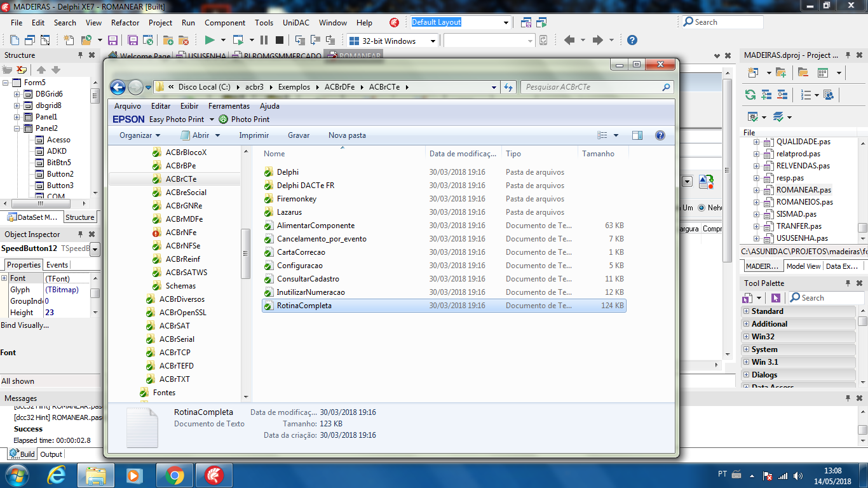Viewport: 868px width, 488px height.
Task: Click move-up arrow in Structure panel toolbar
Action: (41, 70)
